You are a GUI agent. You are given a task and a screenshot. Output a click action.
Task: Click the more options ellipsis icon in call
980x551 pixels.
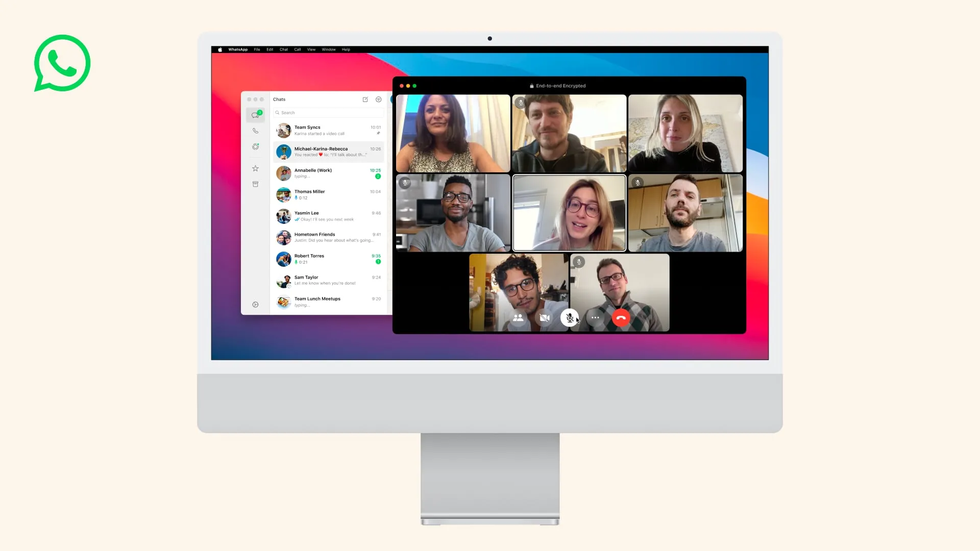point(594,317)
